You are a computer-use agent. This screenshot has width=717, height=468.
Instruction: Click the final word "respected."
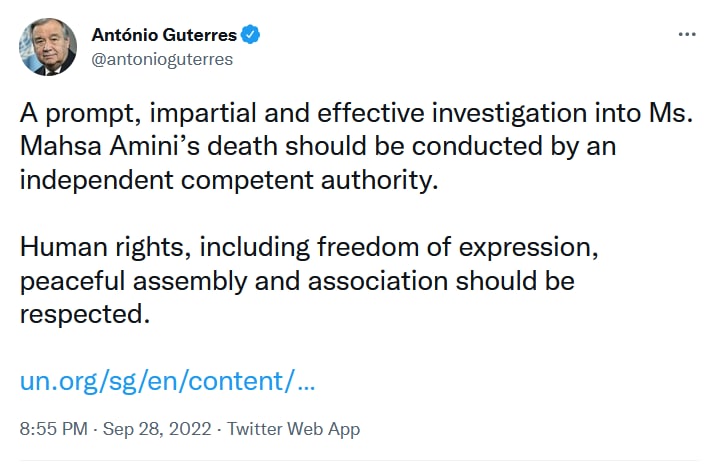coord(85,313)
